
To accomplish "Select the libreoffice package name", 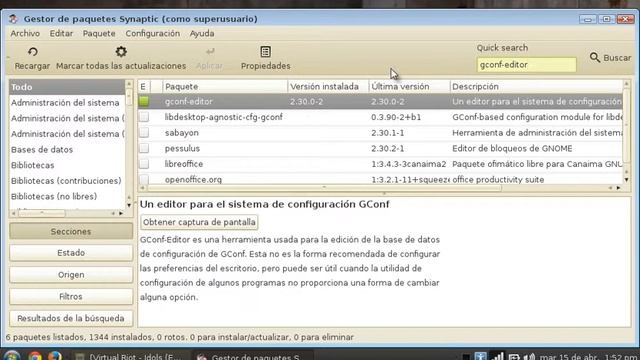I will [x=184, y=164].
